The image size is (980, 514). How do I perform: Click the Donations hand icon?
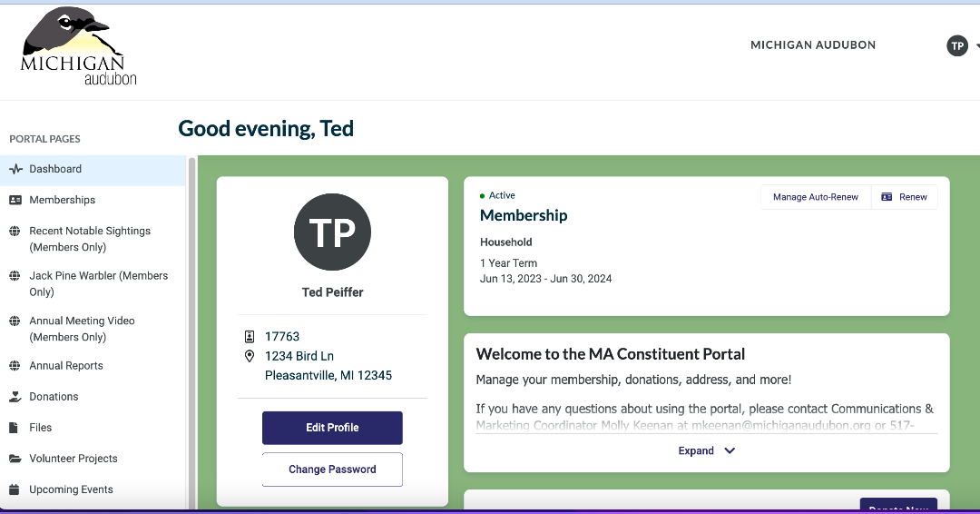15,397
